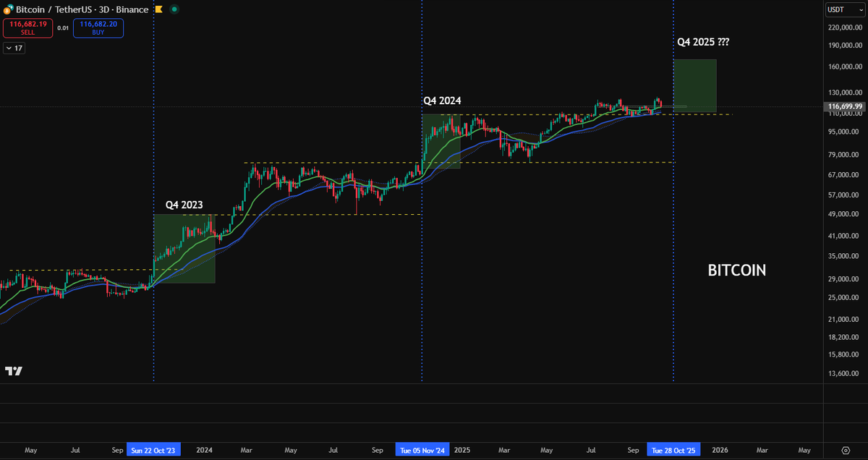Click the green market status dot

click(176, 10)
